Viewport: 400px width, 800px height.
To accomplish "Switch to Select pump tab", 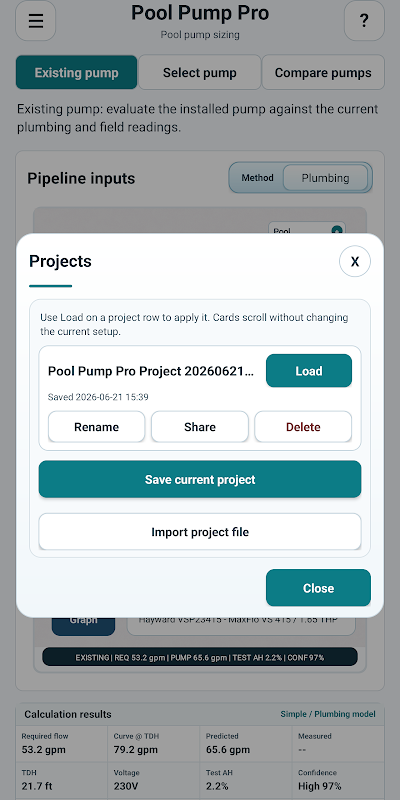I will pyautogui.click(x=199, y=72).
